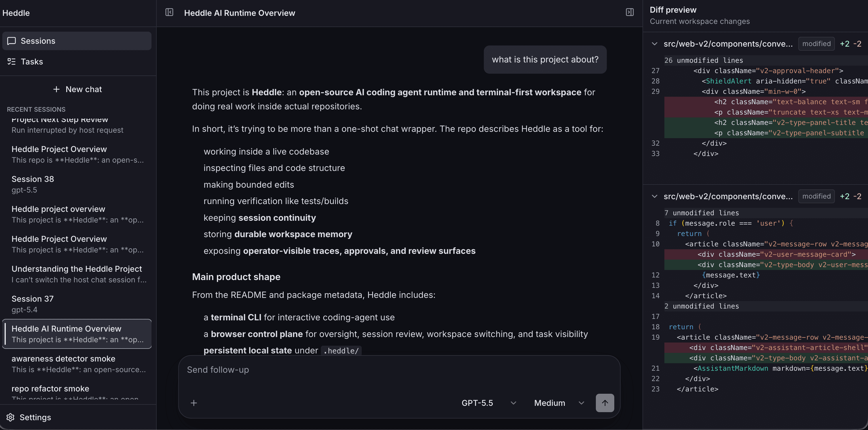868x430 pixels.
Task: Open session 'Run interrupted by host request'
Action: click(x=77, y=126)
